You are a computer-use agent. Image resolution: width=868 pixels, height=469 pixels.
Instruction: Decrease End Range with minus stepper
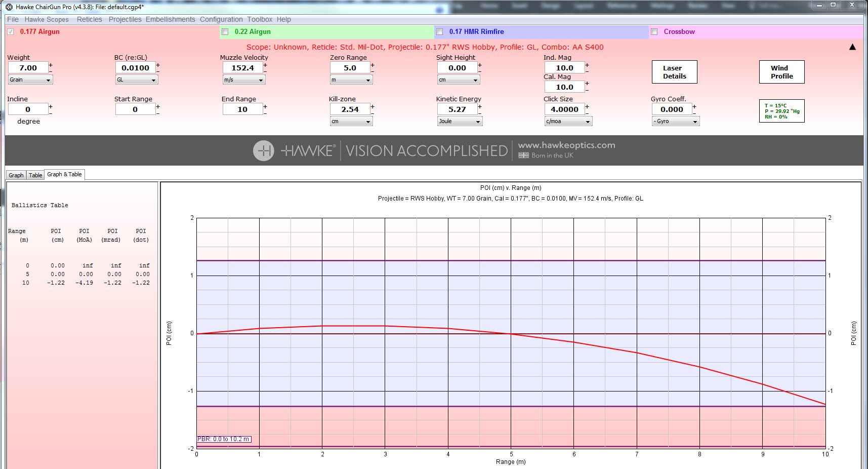[265, 112]
